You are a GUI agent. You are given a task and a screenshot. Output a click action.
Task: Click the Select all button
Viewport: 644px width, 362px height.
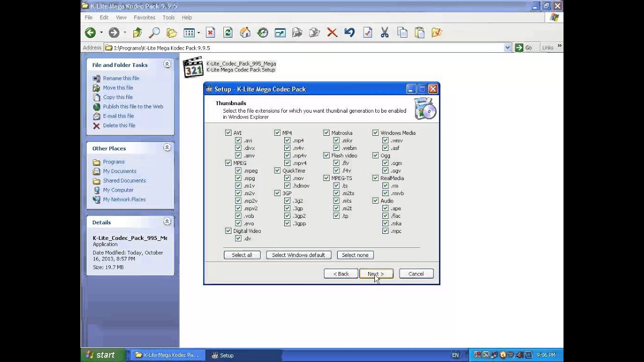point(242,255)
